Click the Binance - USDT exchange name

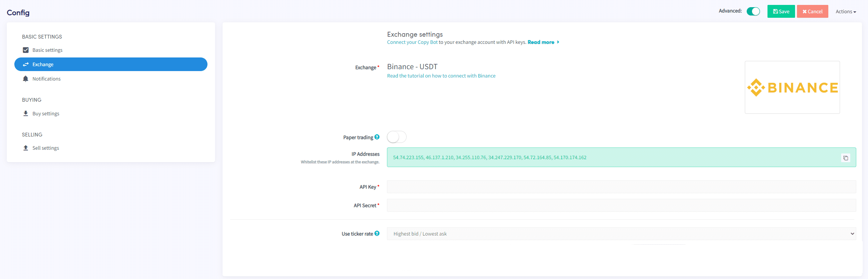tap(412, 67)
